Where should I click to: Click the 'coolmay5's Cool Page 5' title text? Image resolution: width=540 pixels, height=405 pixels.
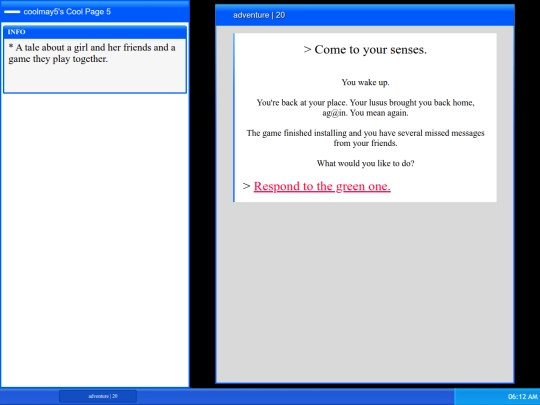(67, 12)
